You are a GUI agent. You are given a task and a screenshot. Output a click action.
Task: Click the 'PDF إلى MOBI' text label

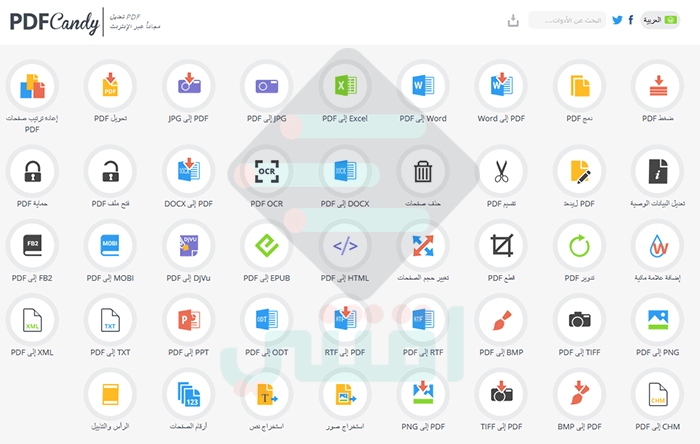coord(110,278)
